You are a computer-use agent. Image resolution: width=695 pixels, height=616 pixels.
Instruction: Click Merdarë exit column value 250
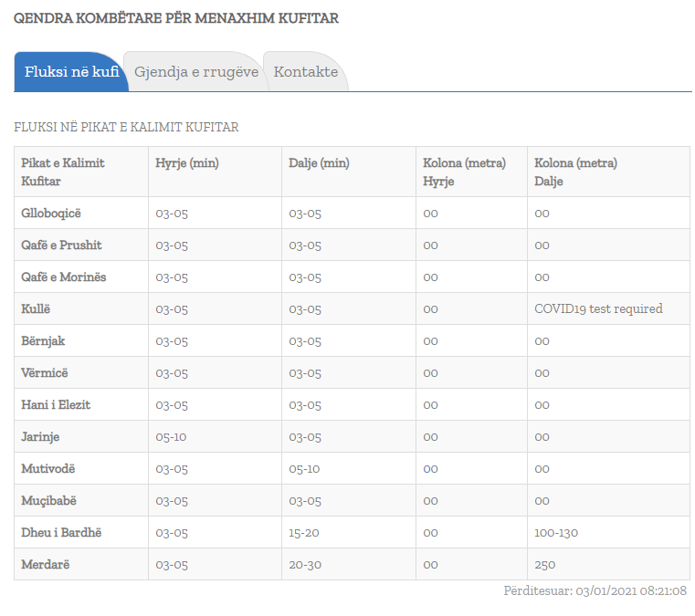[x=544, y=565]
